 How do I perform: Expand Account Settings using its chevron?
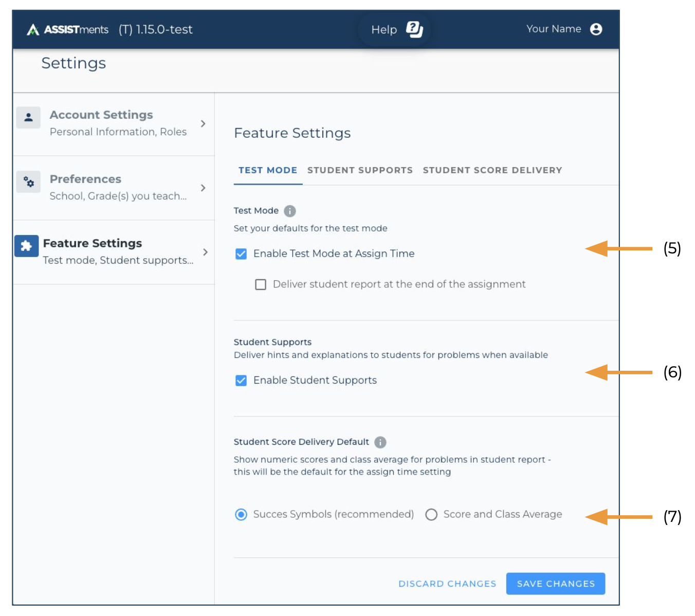[203, 123]
